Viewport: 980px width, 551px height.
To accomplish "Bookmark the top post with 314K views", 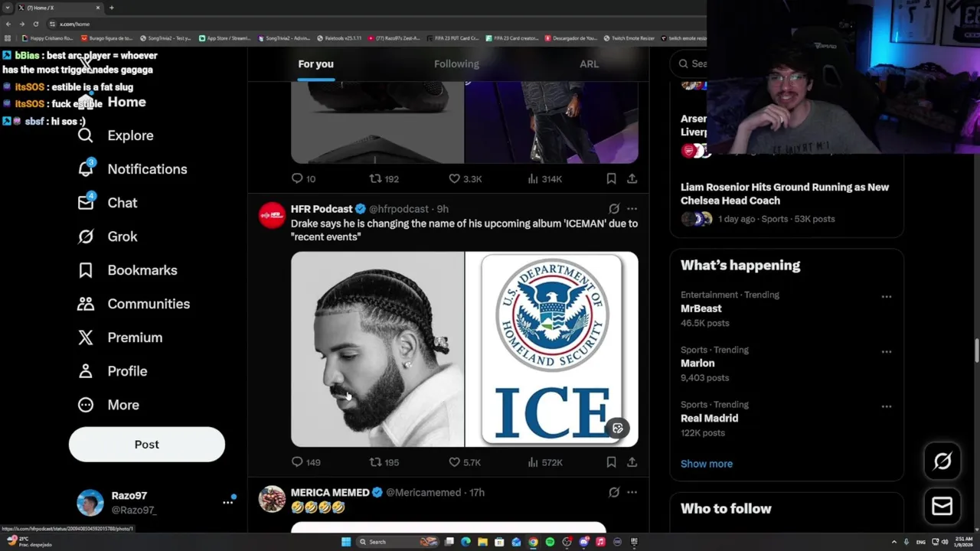I will [x=611, y=178].
